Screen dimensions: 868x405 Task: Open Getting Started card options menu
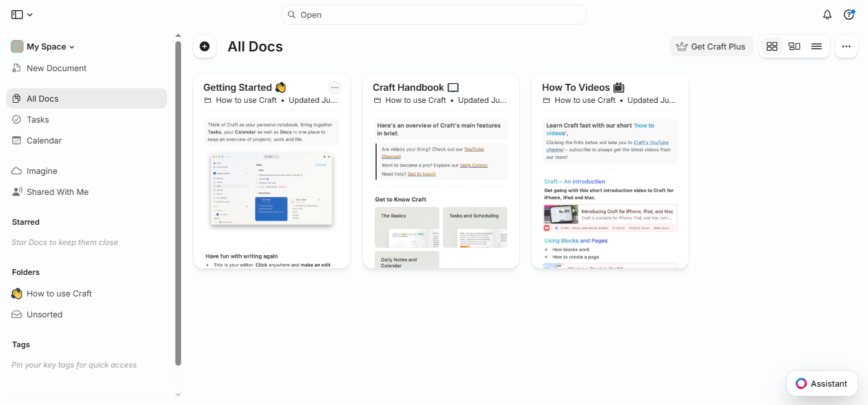coord(335,88)
